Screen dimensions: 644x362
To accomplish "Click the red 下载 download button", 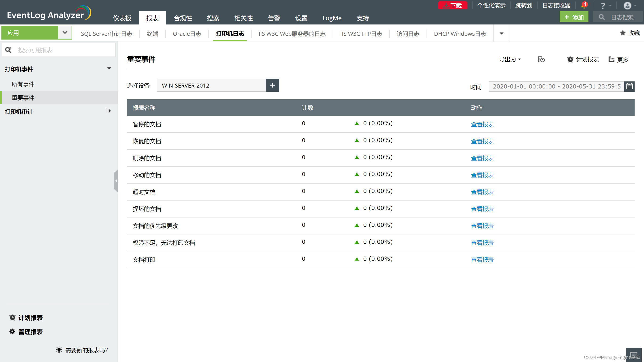I will click(452, 5).
